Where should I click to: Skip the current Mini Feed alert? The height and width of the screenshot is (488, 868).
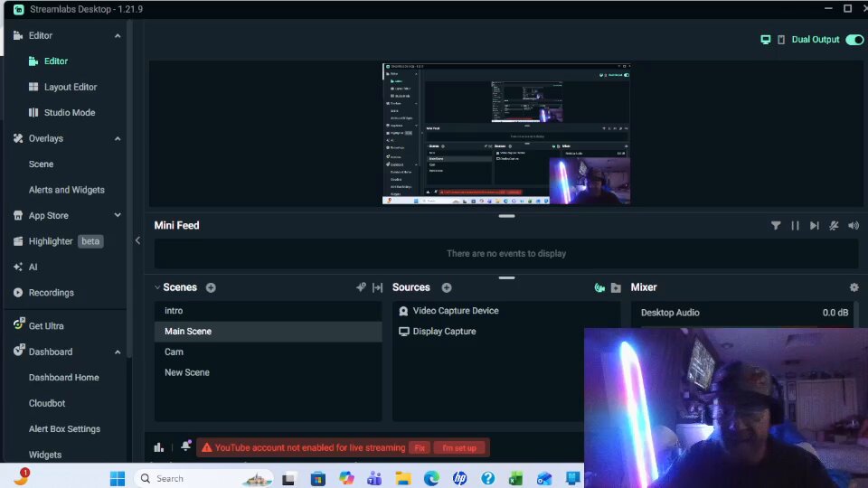(x=815, y=226)
